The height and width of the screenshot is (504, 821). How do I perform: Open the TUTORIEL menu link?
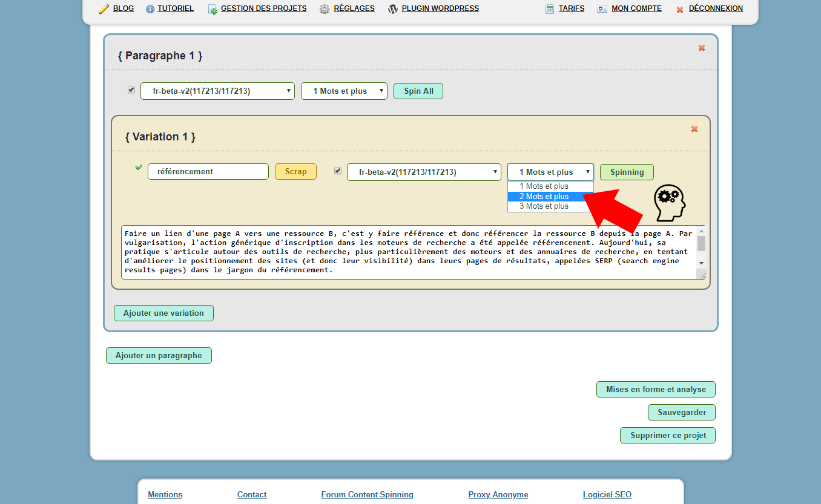click(176, 8)
